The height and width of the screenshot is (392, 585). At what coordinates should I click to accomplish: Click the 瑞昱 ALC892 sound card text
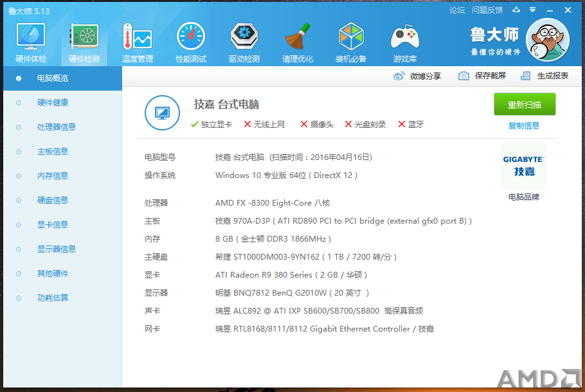(319, 310)
